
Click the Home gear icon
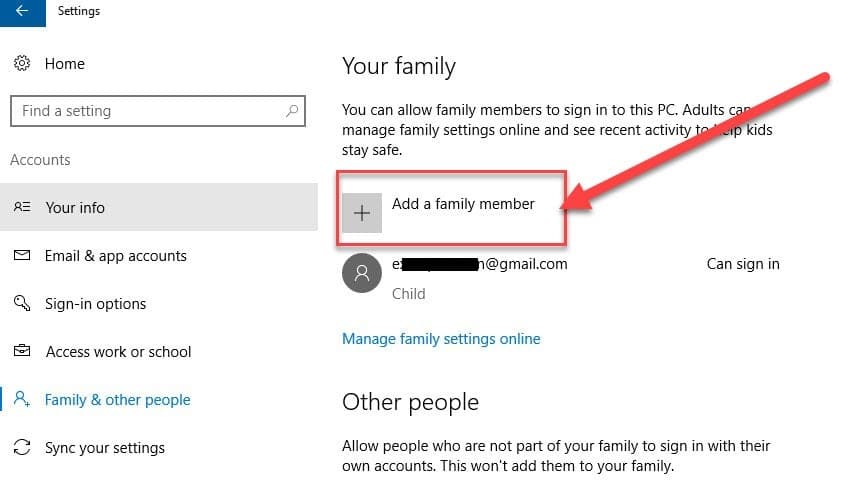(x=22, y=63)
